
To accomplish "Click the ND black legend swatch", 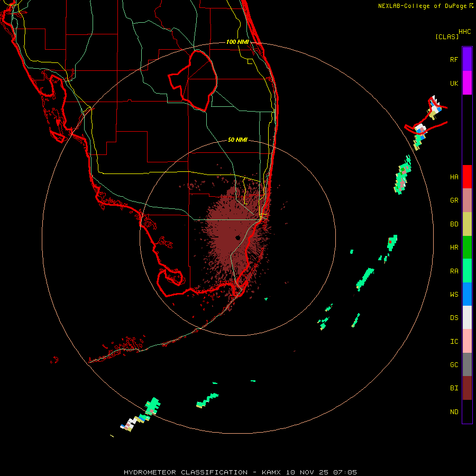I will [467, 411].
